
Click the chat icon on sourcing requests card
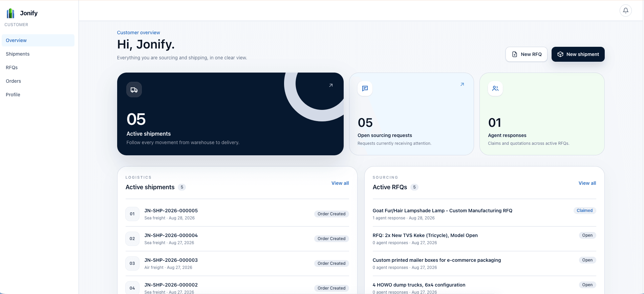[x=365, y=89]
